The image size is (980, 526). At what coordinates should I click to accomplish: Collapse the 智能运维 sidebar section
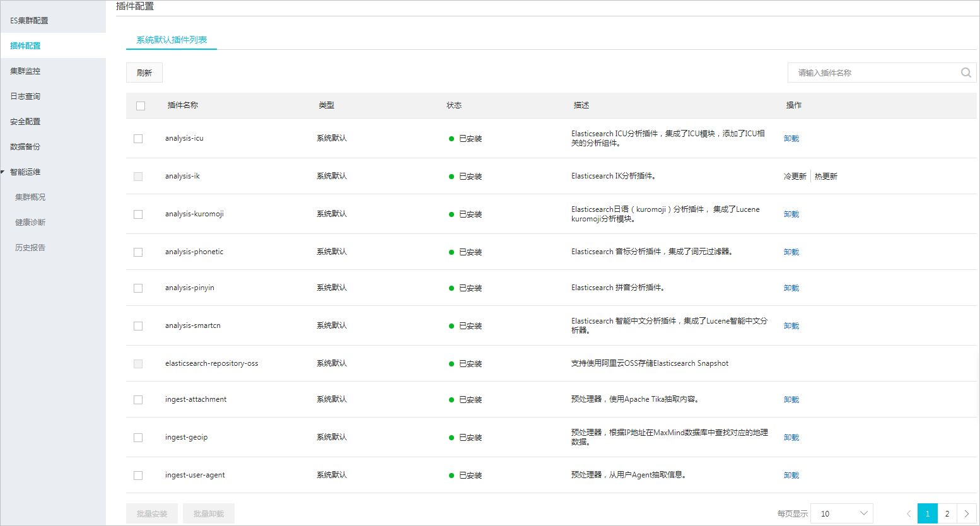click(x=3, y=172)
